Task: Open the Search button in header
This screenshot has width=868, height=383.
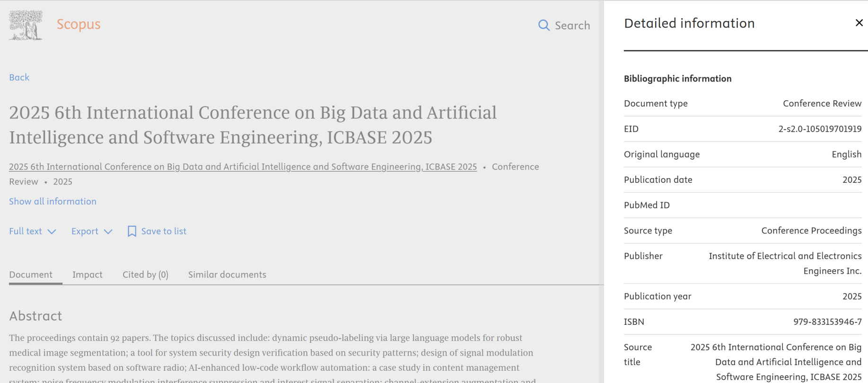Action: [x=564, y=26]
